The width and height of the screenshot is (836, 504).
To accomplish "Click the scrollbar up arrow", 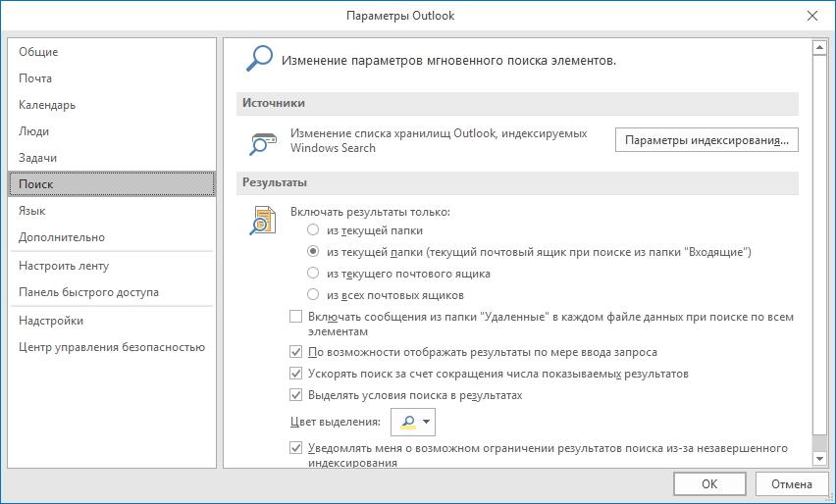I will [x=819, y=48].
